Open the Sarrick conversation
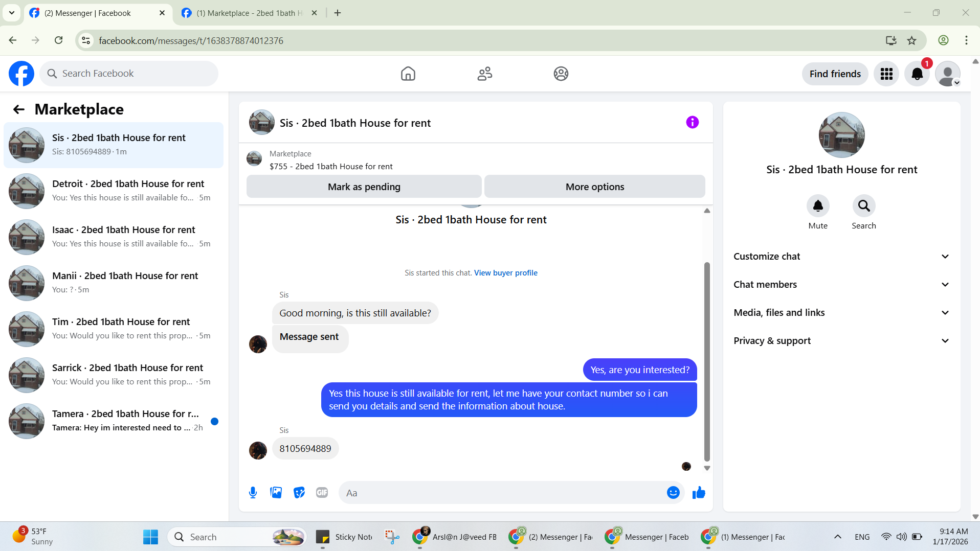This screenshot has width=980, height=551. pyautogui.click(x=114, y=375)
